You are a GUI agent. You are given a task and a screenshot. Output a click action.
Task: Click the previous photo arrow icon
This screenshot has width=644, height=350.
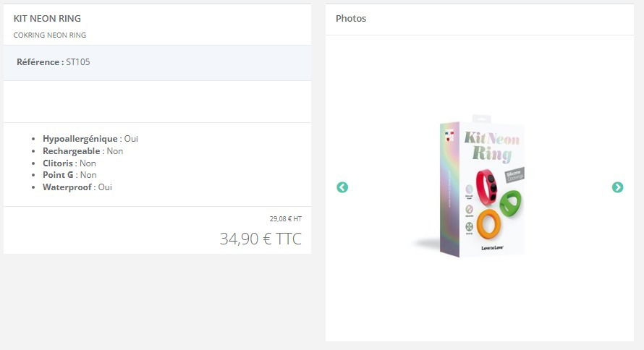342,187
